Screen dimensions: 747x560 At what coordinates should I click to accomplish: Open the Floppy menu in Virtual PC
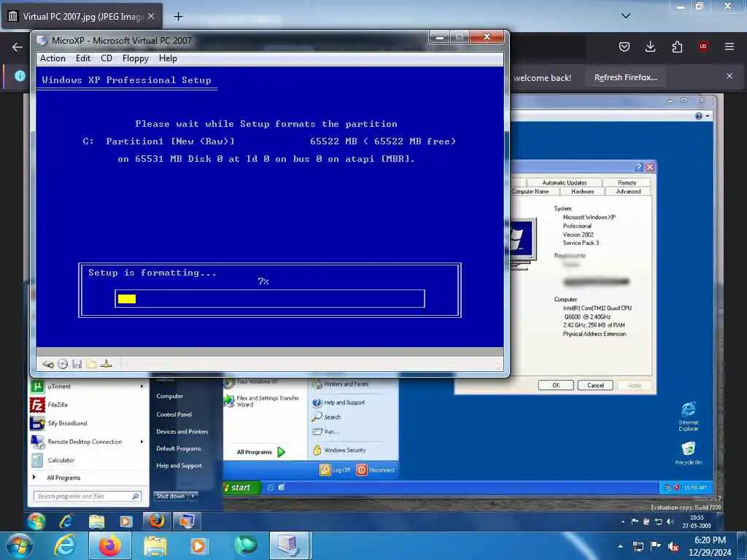coord(135,58)
